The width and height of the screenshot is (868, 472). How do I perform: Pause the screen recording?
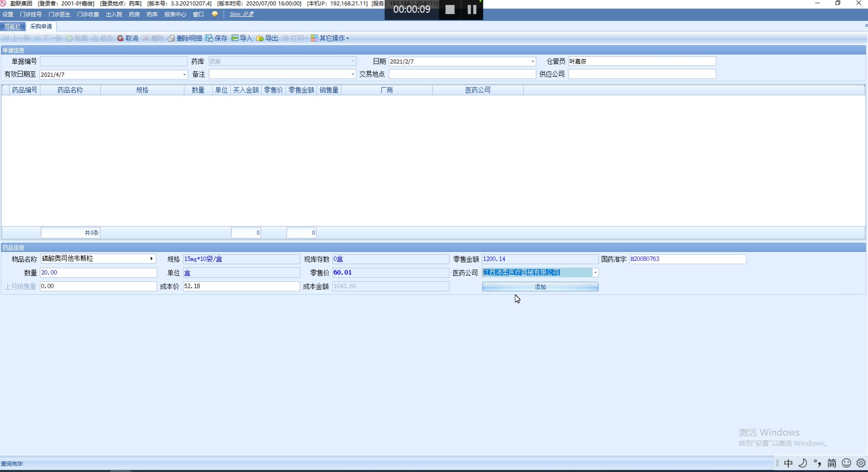tap(472, 10)
